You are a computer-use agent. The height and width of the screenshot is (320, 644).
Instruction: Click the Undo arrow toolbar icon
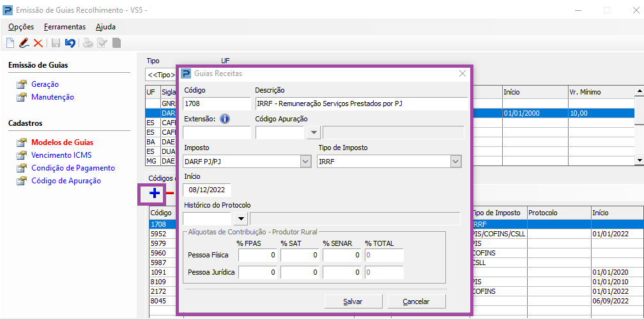point(70,43)
